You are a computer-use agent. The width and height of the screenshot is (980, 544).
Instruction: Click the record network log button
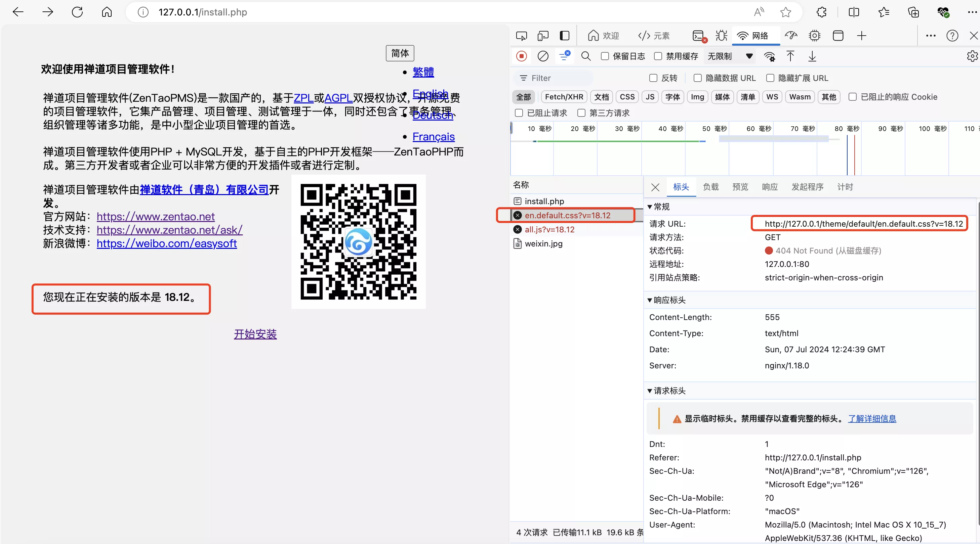pos(522,56)
